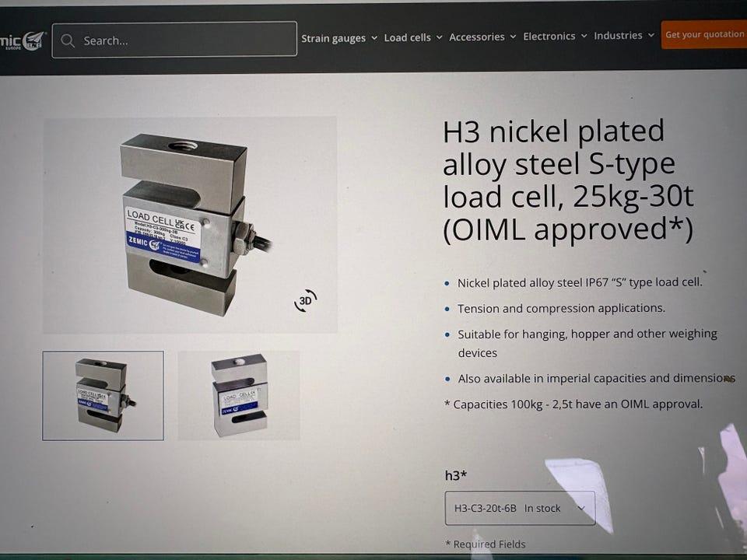Expand the Industries menu chevron
The height and width of the screenshot is (560, 747).
pos(651,35)
